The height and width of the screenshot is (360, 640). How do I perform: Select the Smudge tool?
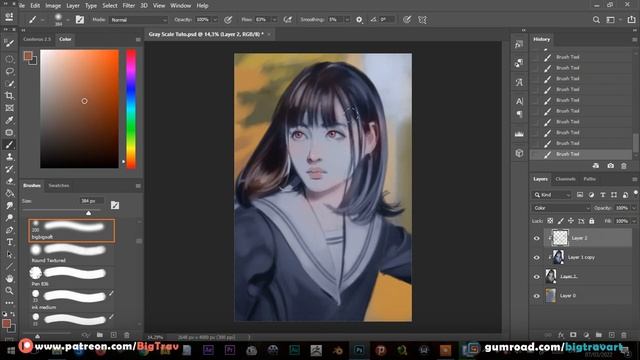[9, 206]
